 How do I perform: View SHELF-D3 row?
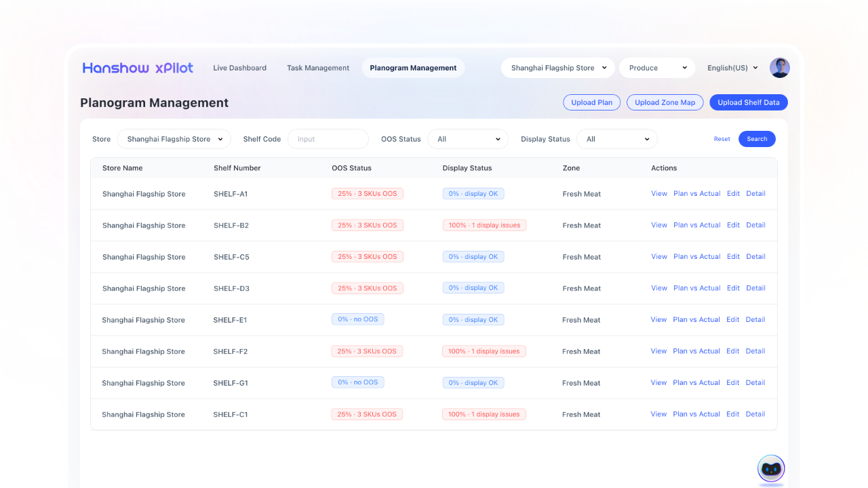pyautogui.click(x=659, y=288)
